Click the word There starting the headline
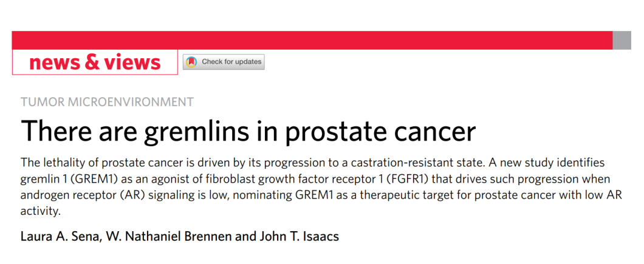644x264 pixels. [x=55, y=130]
